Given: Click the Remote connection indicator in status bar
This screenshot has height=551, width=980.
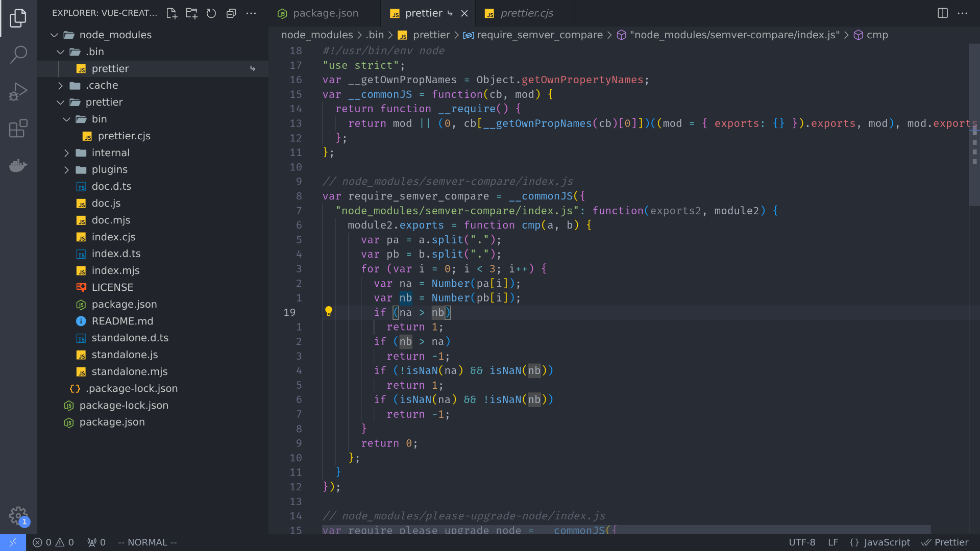Looking at the screenshot, I should click(x=13, y=542).
